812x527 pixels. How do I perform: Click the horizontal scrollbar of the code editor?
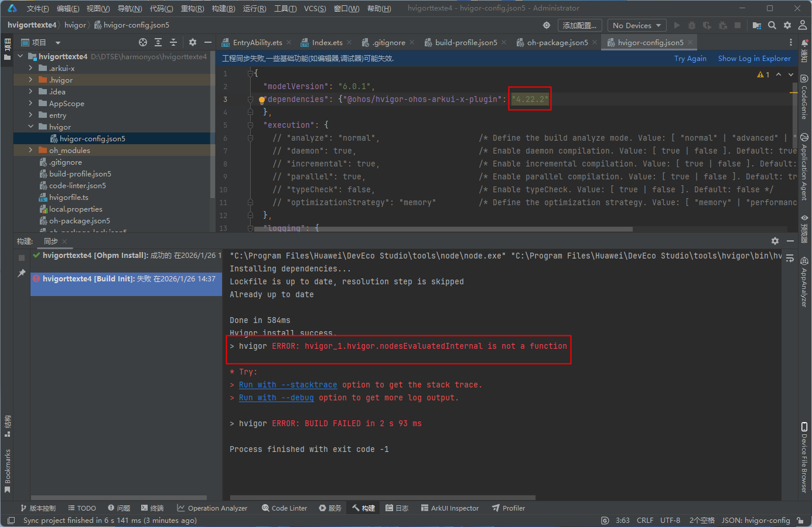[x=443, y=229]
